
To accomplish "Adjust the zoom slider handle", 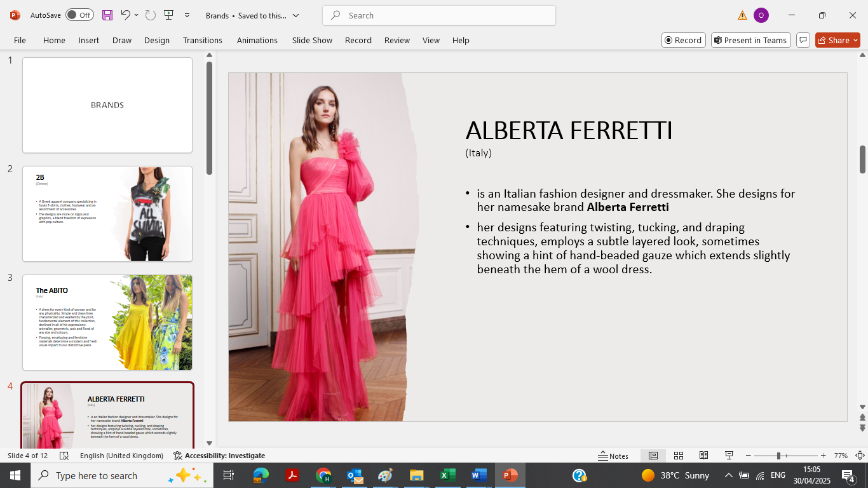I will point(778,456).
